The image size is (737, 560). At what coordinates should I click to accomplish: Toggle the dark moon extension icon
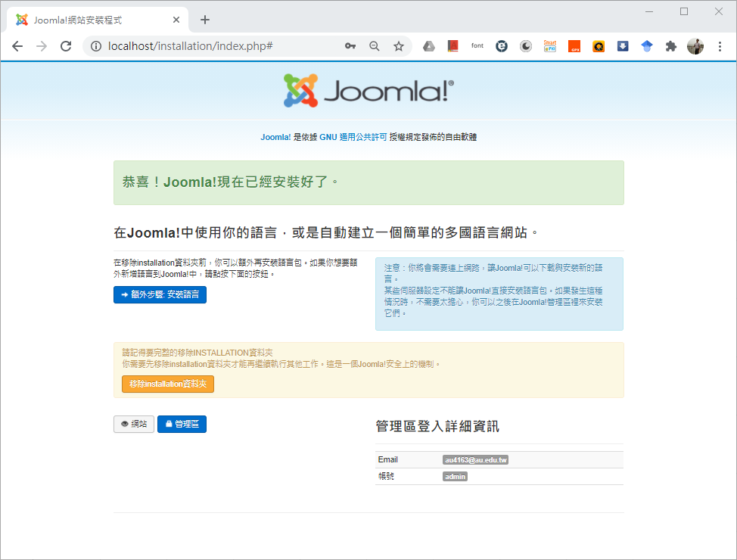point(525,46)
